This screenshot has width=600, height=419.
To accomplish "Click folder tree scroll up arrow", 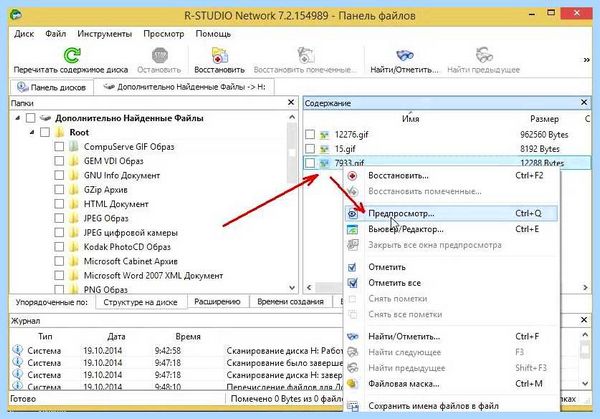I will (292, 117).
